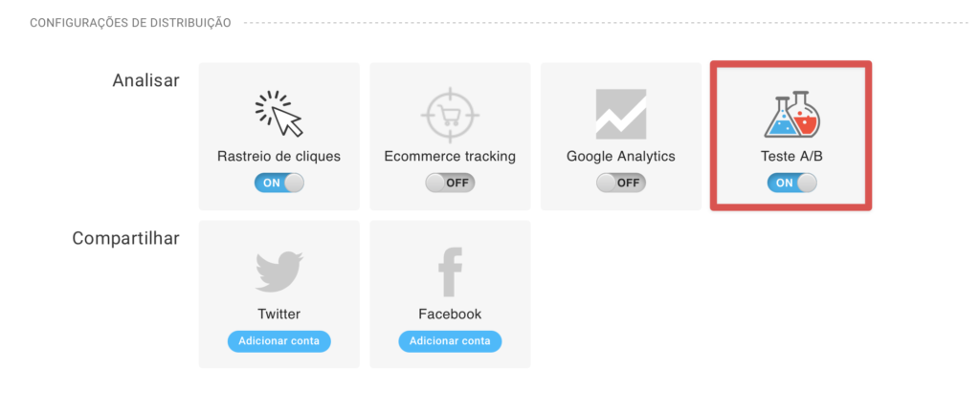The image size is (980, 413).
Task: Click the Compartilhar section label
Action: [125, 239]
